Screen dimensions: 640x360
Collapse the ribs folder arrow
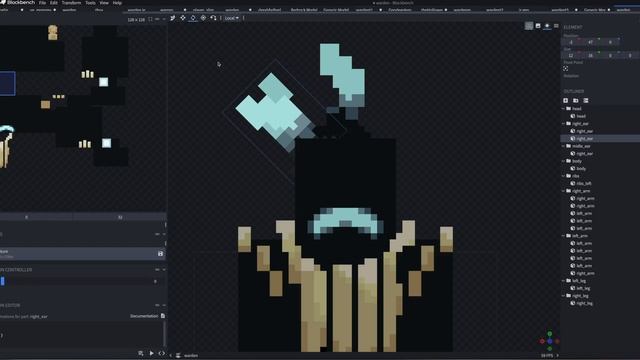(564, 176)
